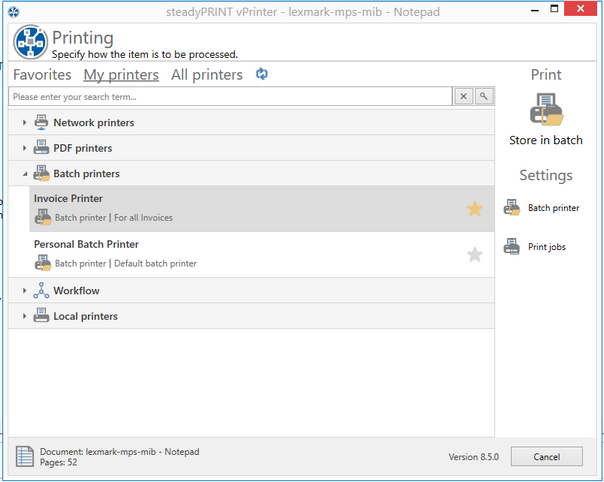Screen dimensions: 604x482
Task: Maximize the vPrinter window
Action: pos(554,9)
